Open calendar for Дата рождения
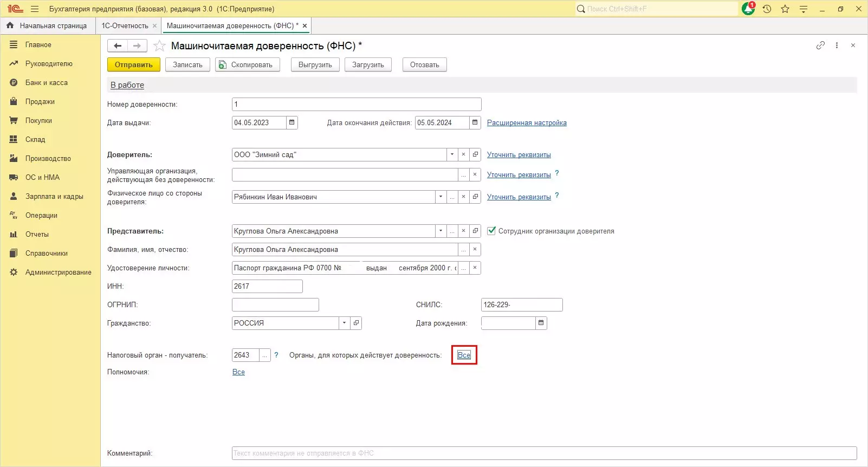868x467 pixels. pos(541,323)
